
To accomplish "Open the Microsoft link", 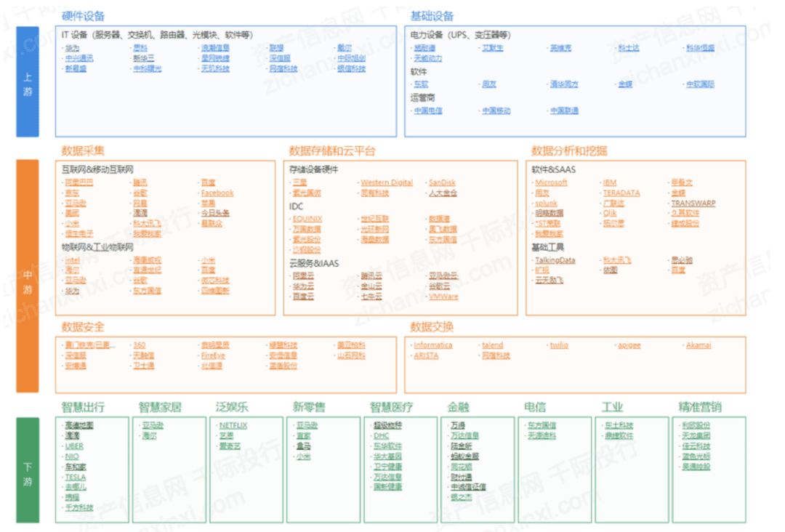I will (x=551, y=182).
